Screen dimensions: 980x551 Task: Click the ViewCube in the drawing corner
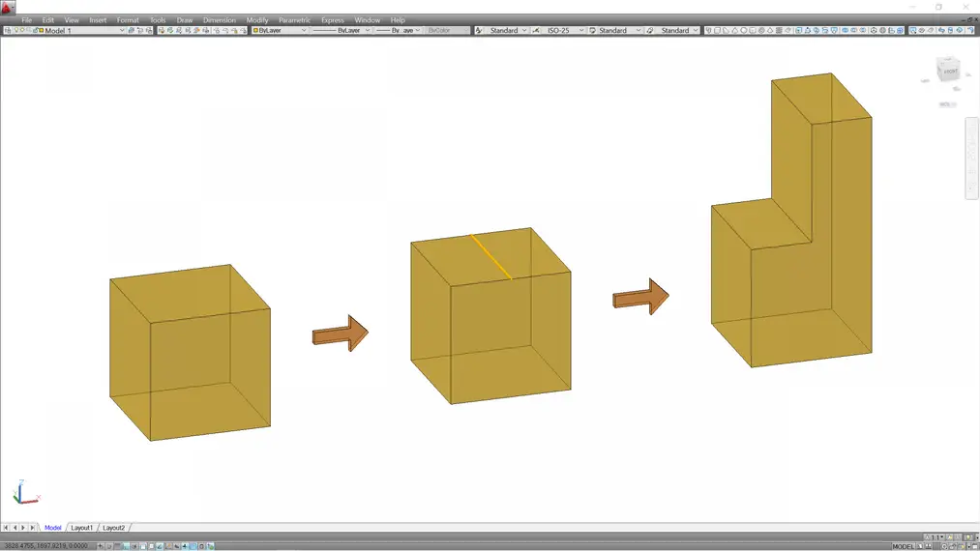[x=948, y=72]
